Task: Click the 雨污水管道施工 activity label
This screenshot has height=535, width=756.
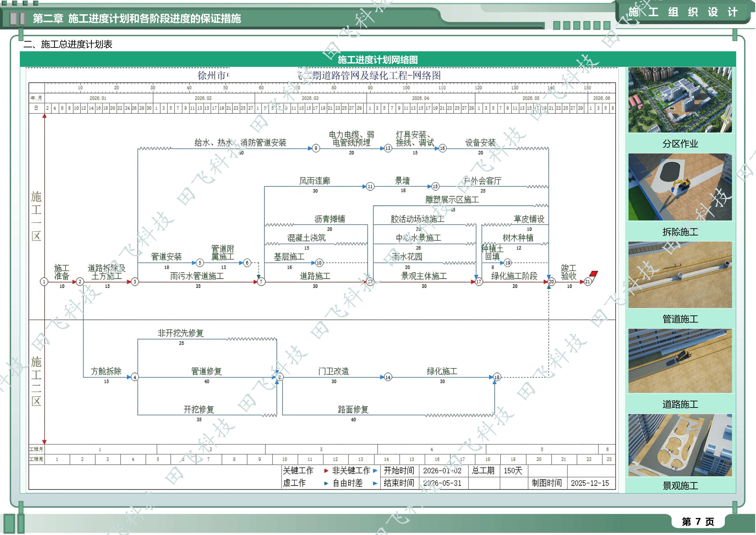Action: 197,276
